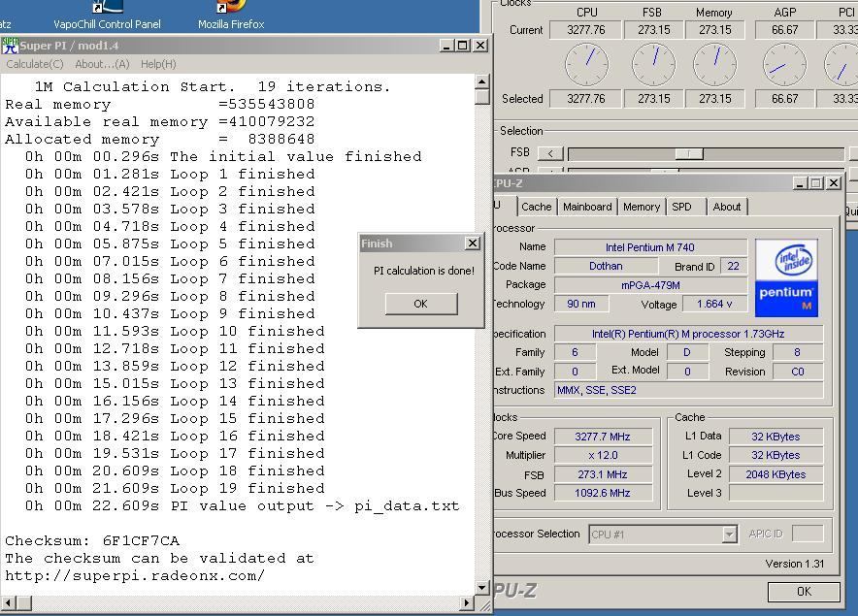Minimize the Super PI window
The image size is (858, 616).
tap(446, 46)
